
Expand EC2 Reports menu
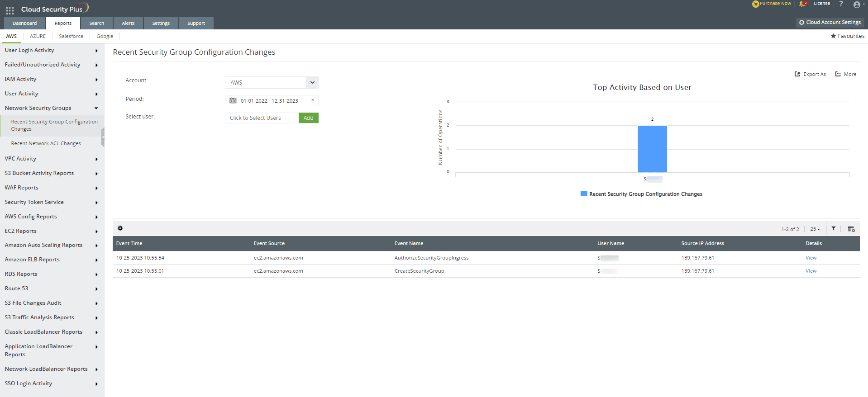52,231
